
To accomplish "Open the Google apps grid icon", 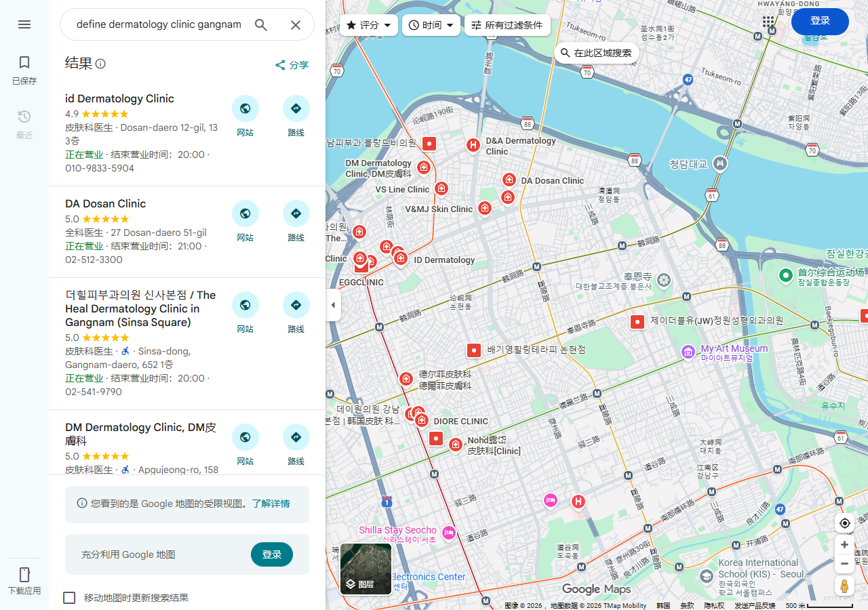I will pos(768,22).
